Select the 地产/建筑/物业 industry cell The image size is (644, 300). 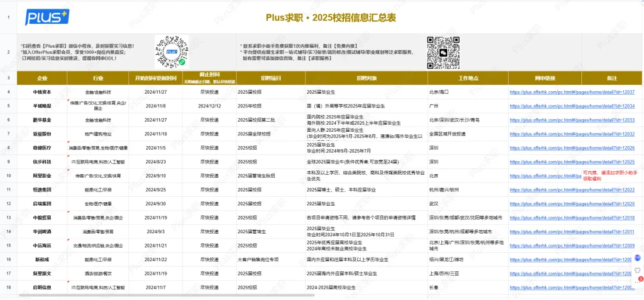98,134
